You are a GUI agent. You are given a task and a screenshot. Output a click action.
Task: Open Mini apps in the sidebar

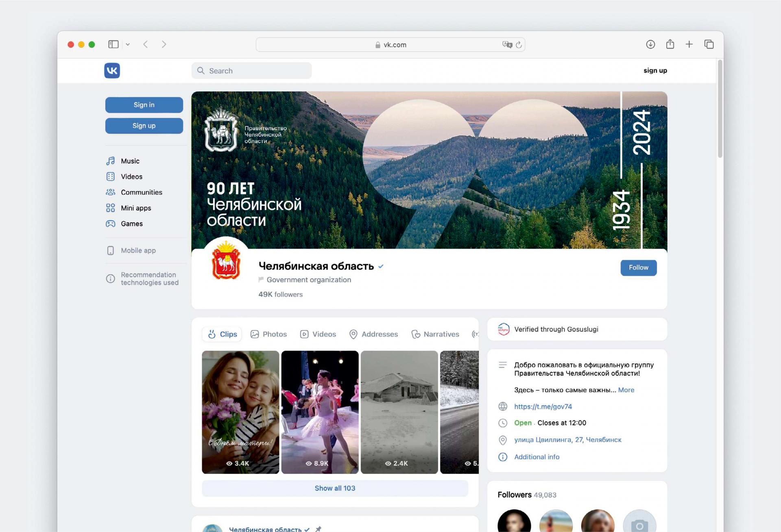pos(136,208)
